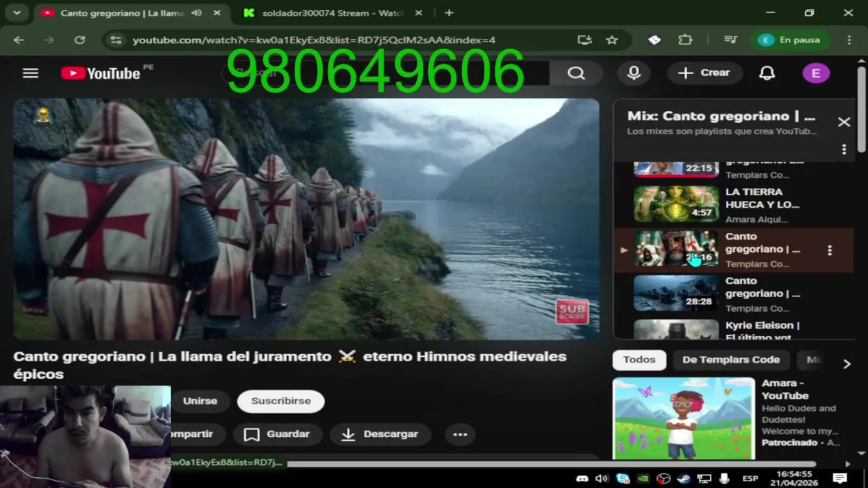This screenshot has height=488, width=868.
Task: Select the De Templars Code chip
Action: click(731, 360)
